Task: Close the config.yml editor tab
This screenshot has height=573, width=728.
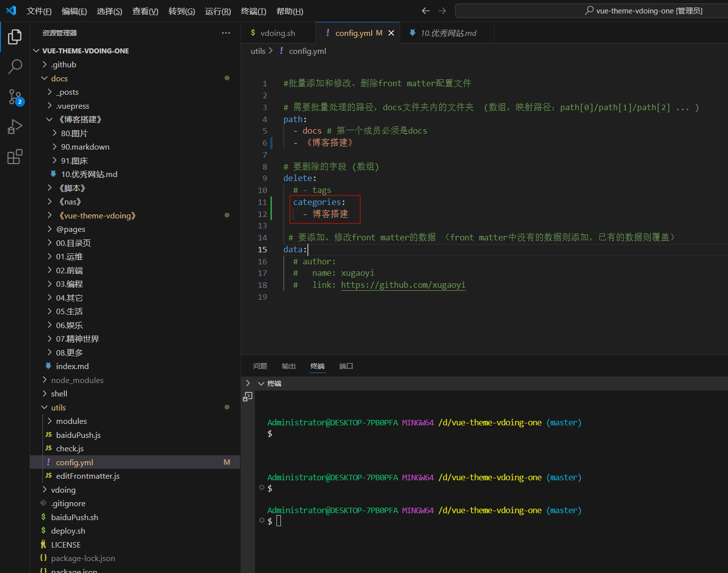Action: tap(391, 33)
